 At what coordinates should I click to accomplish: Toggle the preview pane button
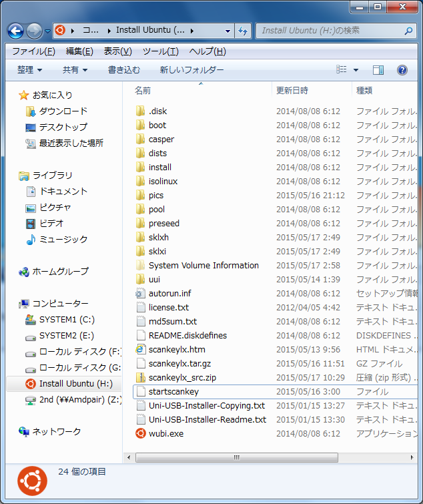[x=378, y=69]
